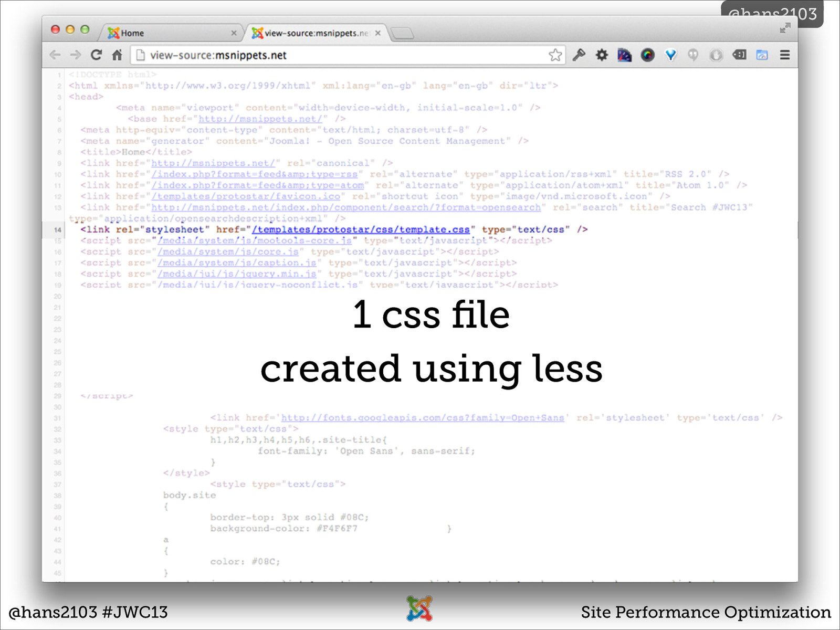Open the /templates/protostar/css/template.css link
Image resolution: width=840 pixels, height=630 pixels.
click(x=361, y=229)
